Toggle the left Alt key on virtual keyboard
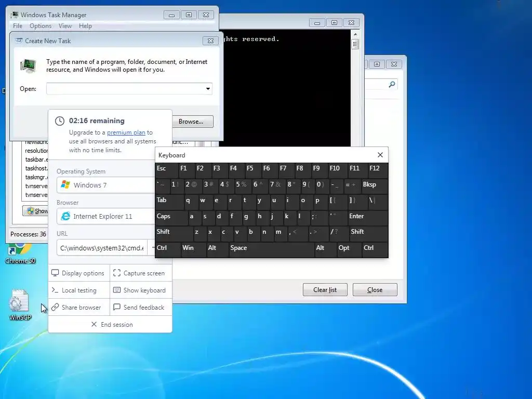532x399 pixels. pyautogui.click(x=218, y=250)
